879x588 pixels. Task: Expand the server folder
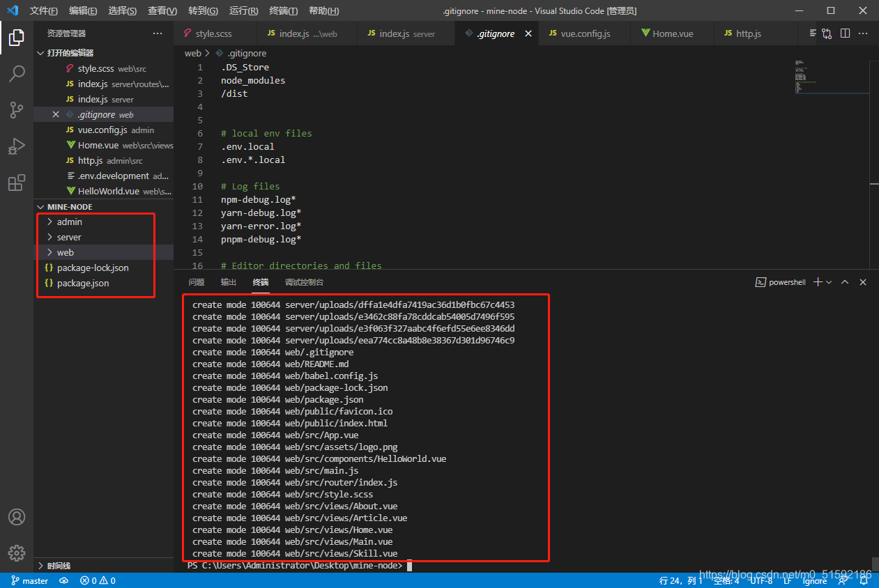pos(104,237)
